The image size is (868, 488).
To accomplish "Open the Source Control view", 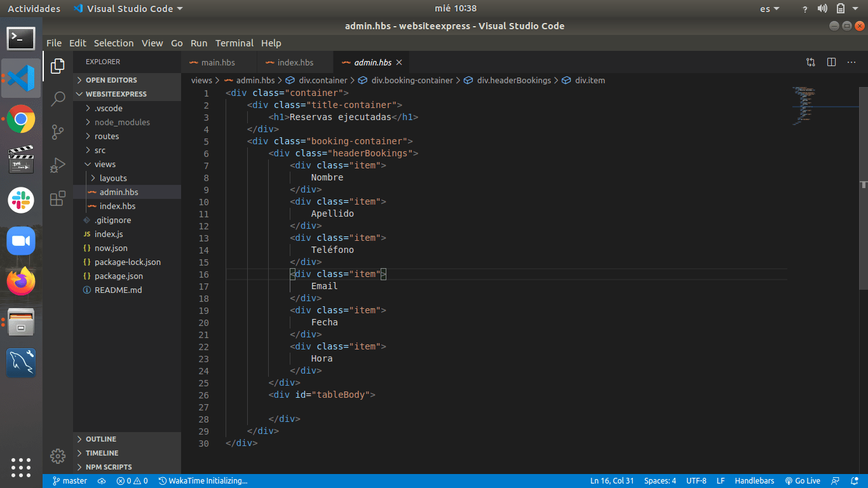I will (x=58, y=132).
